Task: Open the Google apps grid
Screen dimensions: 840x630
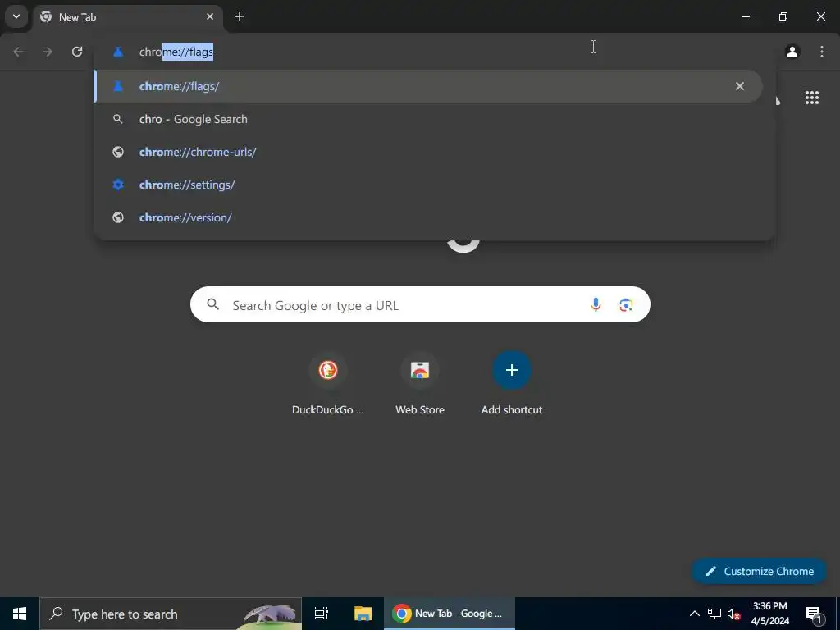Action: pyautogui.click(x=811, y=98)
